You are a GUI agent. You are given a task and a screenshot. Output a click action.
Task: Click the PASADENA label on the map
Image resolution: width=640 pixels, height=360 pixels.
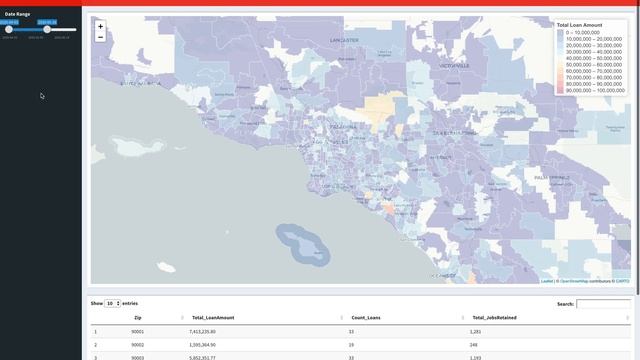tap(343, 127)
